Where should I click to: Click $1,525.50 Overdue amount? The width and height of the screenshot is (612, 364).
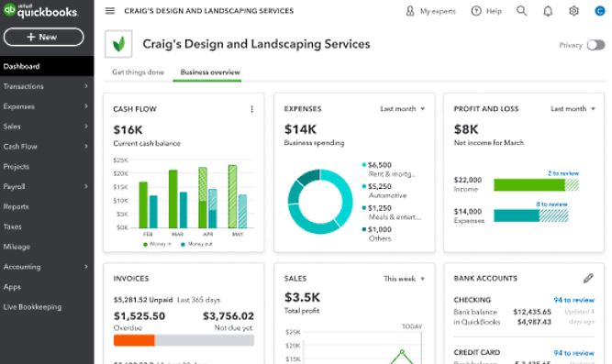[x=139, y=316]
